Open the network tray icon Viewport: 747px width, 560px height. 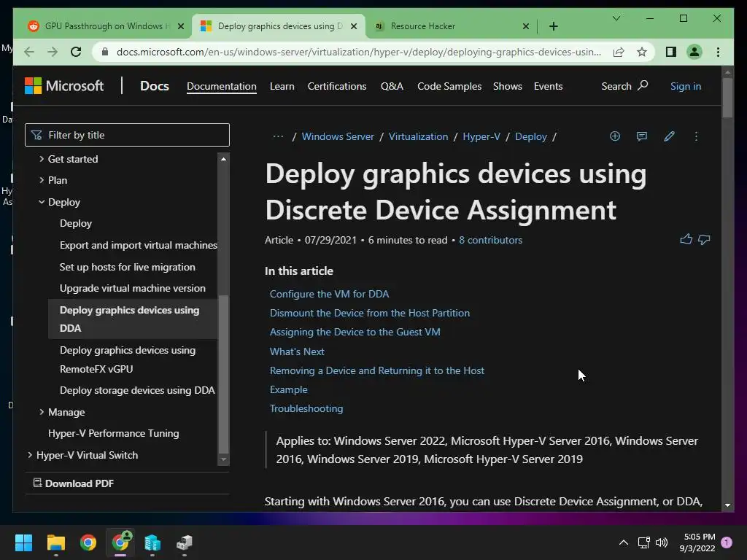[x=643, y=542]
